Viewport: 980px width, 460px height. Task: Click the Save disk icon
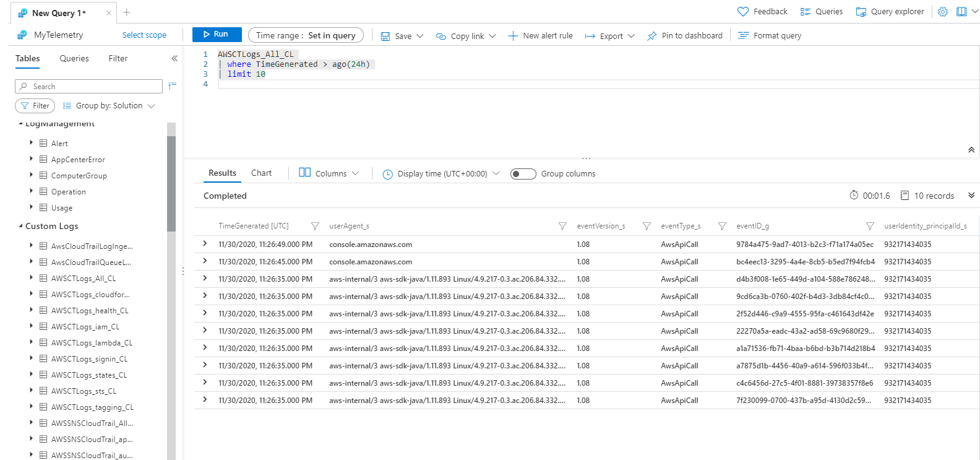(385, 36)
